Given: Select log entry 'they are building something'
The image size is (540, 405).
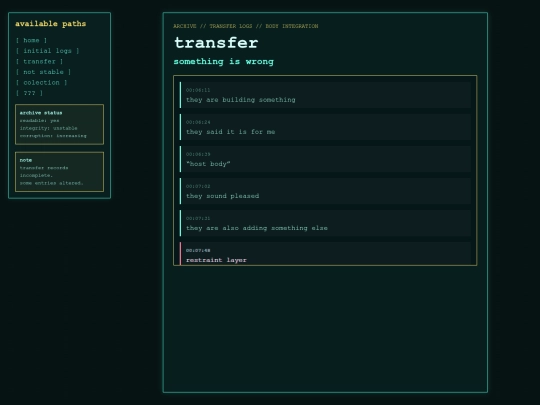Looking at the screenshot, I should [x=325, y=95].
